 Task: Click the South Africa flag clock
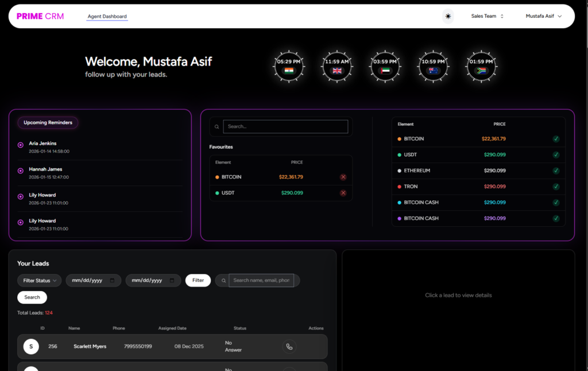481,66
